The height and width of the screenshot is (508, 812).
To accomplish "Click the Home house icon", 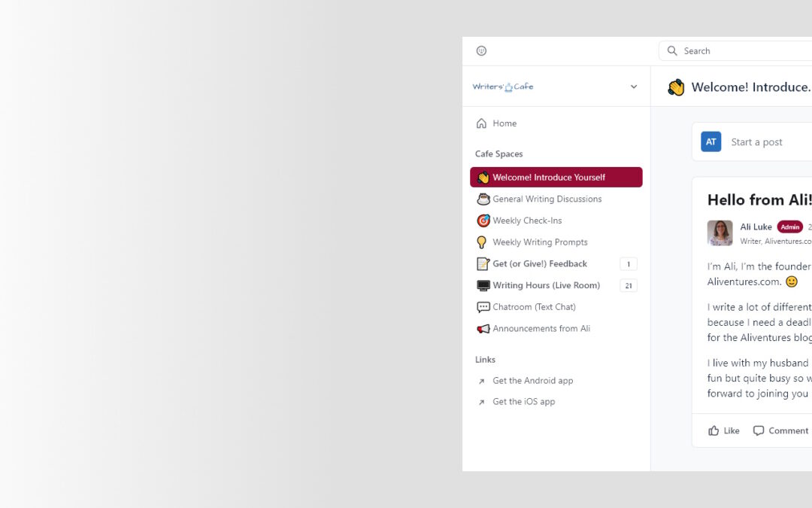I will point(481,123).
